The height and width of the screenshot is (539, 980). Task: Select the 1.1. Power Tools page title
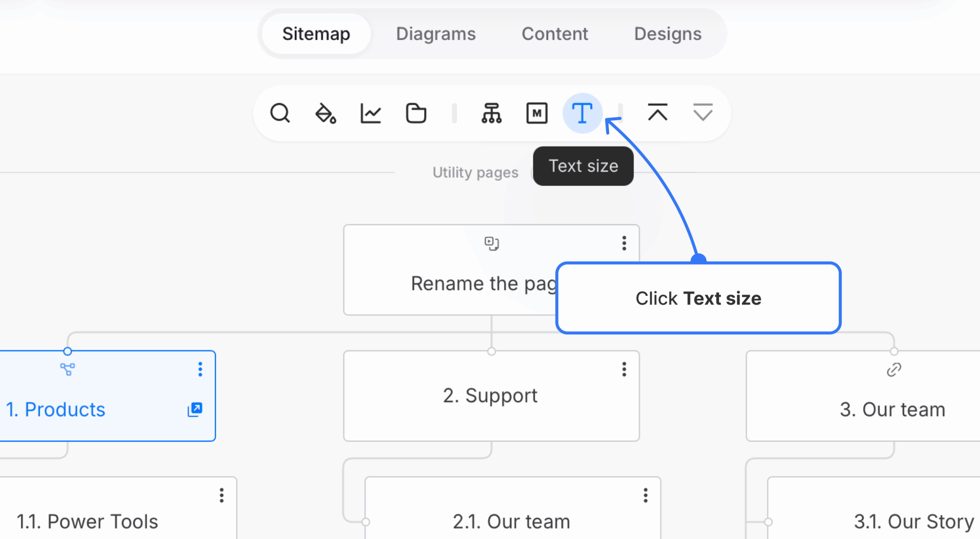pos(87,522)
